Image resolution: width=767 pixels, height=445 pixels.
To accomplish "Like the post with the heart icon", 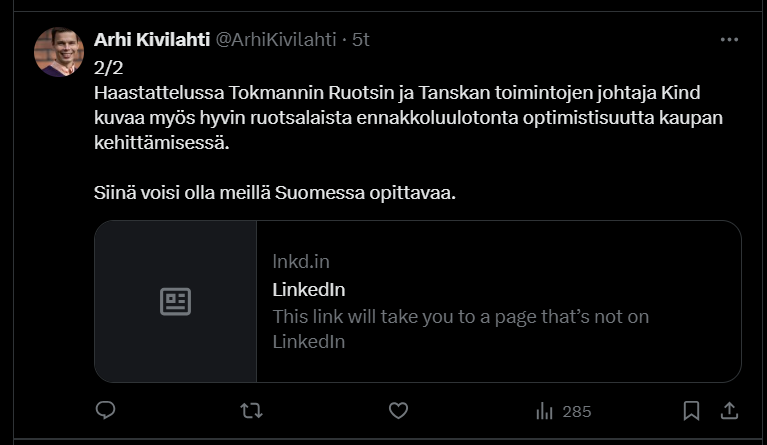I will click(x=398, y=410).
